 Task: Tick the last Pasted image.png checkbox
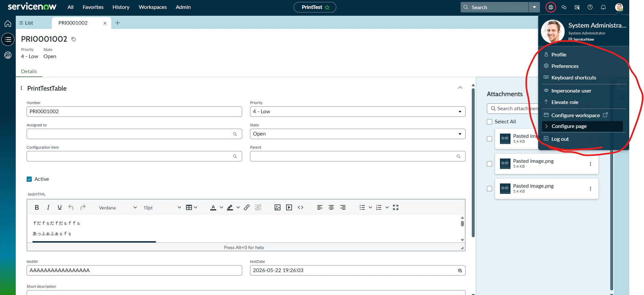(x=489, y=189)
